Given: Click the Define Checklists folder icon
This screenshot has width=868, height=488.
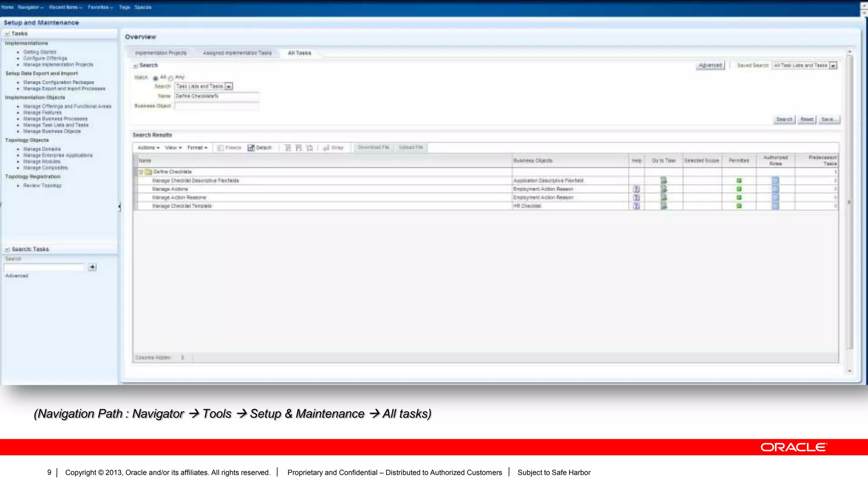Looking at the screenshot, I should (148, 172).
